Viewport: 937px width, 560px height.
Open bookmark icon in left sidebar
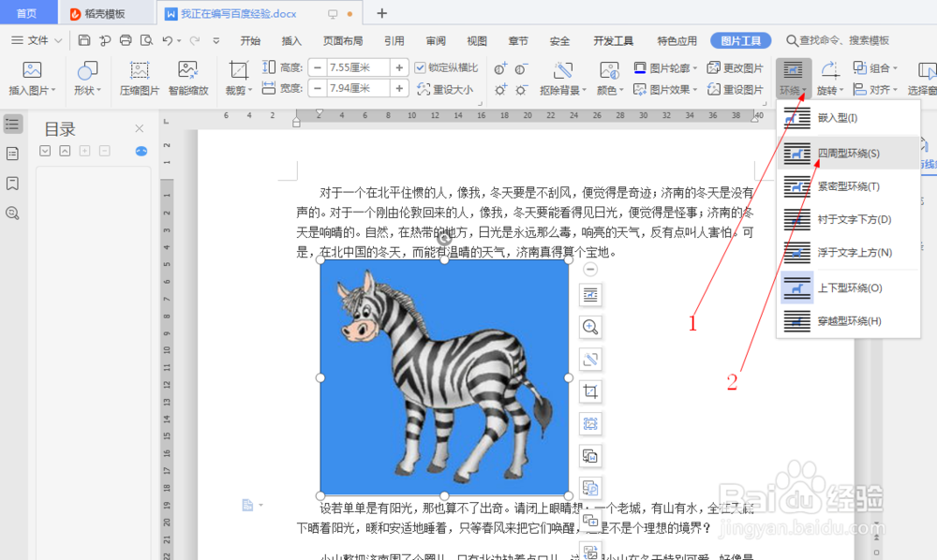click(x=12, y=184)
